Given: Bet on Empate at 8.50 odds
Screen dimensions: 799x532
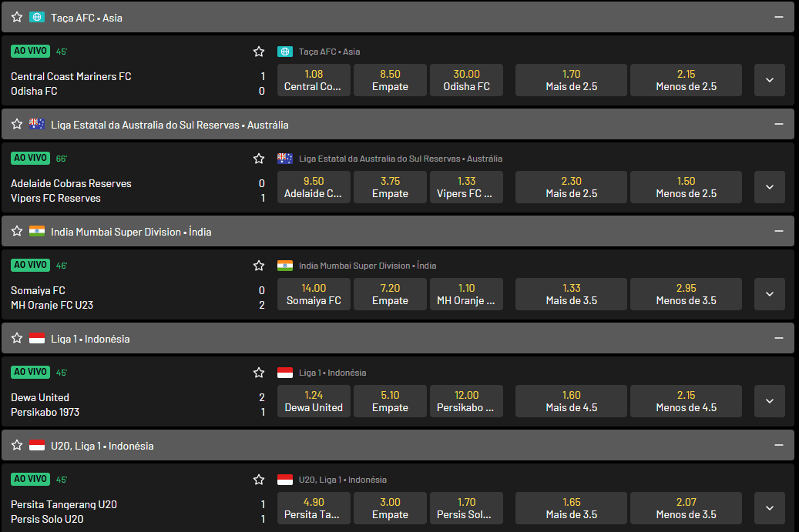Looking at the screenshot, I should [390, 80].
